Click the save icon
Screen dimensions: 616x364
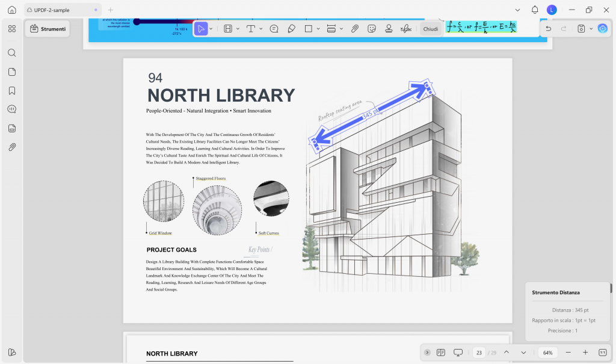pos(581,29)
